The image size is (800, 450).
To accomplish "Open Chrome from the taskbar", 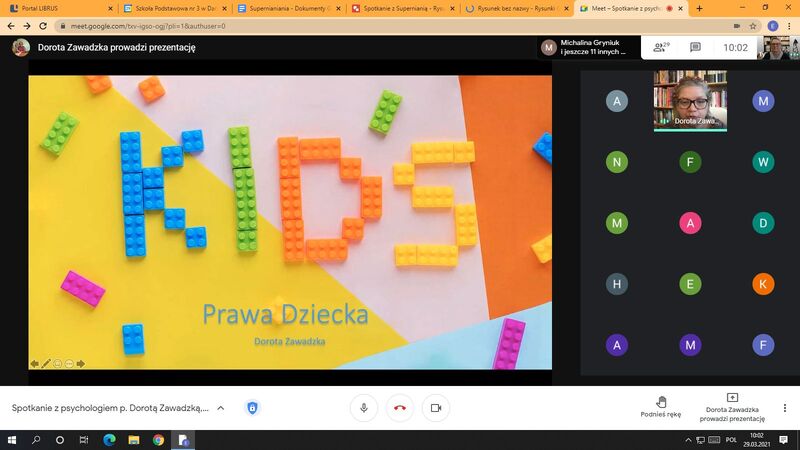I will coord(158,440).
